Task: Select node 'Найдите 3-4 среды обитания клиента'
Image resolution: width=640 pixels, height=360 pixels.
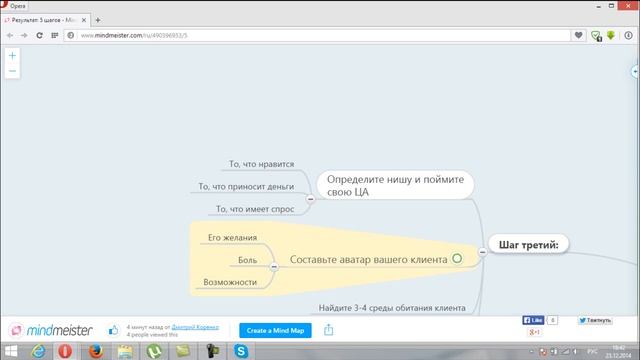Action: pos(392,308)
